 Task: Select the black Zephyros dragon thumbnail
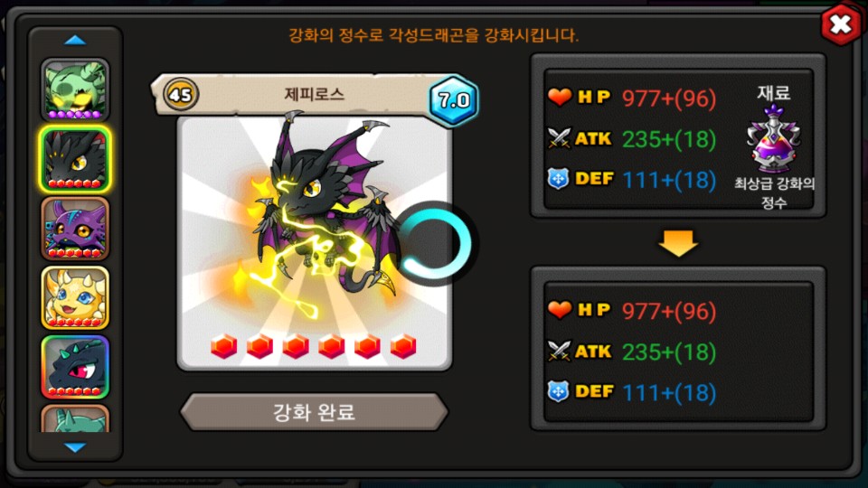coord(75,159)
